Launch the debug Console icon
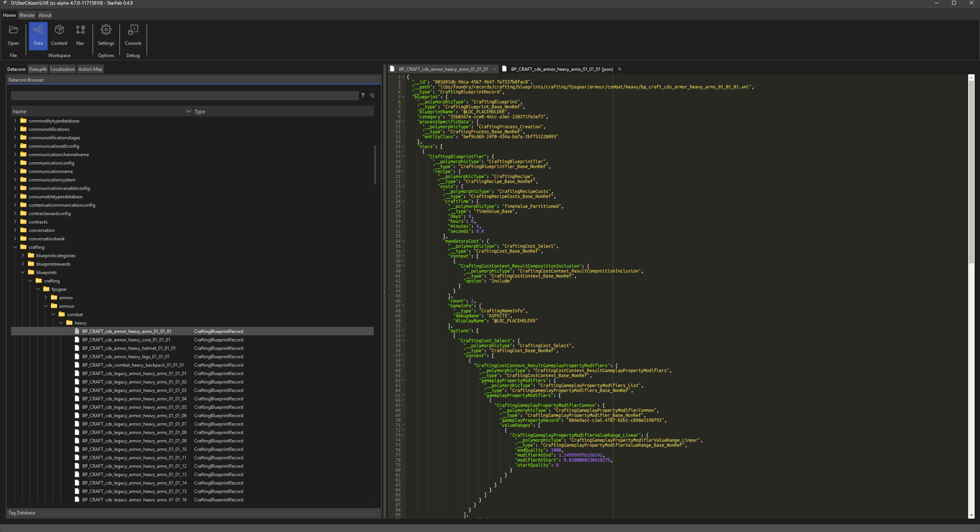Screen dimensions: 980x532 [133, 30]
